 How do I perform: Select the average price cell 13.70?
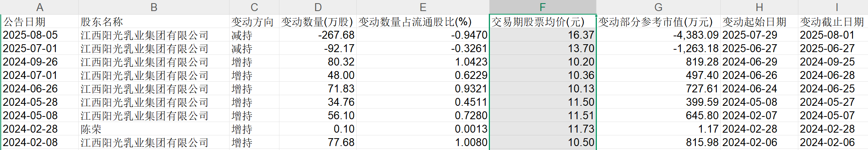[x=543, y=49]
